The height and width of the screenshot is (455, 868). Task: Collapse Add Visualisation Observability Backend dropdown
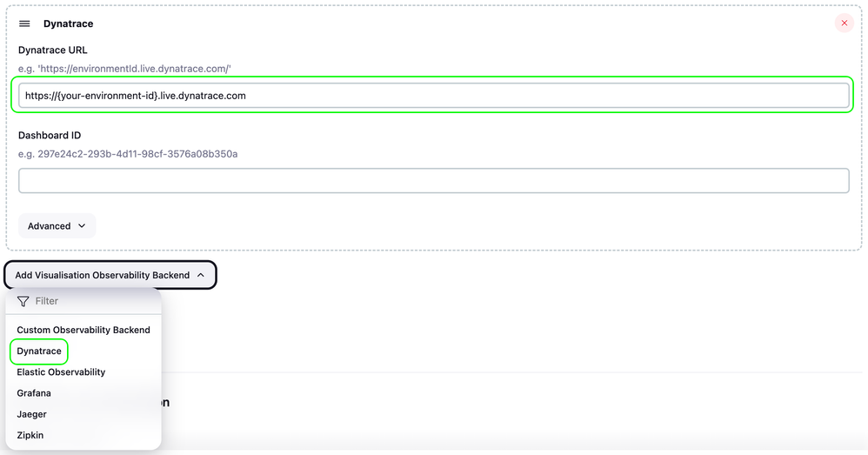pyautogui.click(x=110, y=275)
